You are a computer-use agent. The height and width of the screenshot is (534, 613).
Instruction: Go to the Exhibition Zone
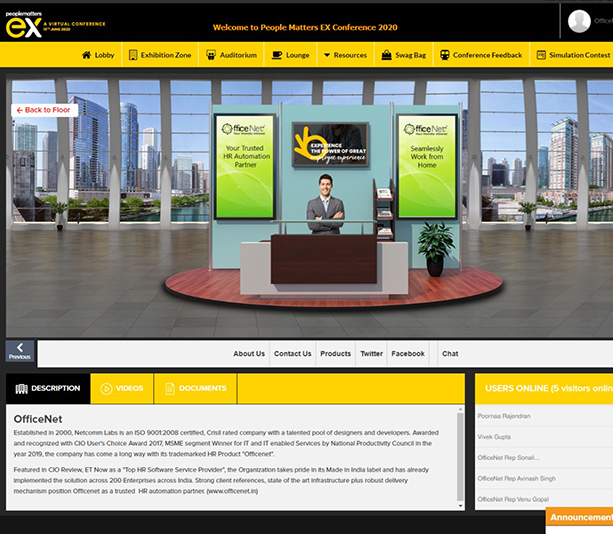[x=166, y=55]
